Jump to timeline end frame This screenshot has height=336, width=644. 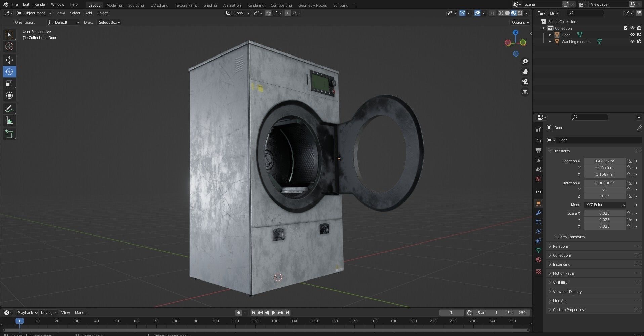click(288, 313)
